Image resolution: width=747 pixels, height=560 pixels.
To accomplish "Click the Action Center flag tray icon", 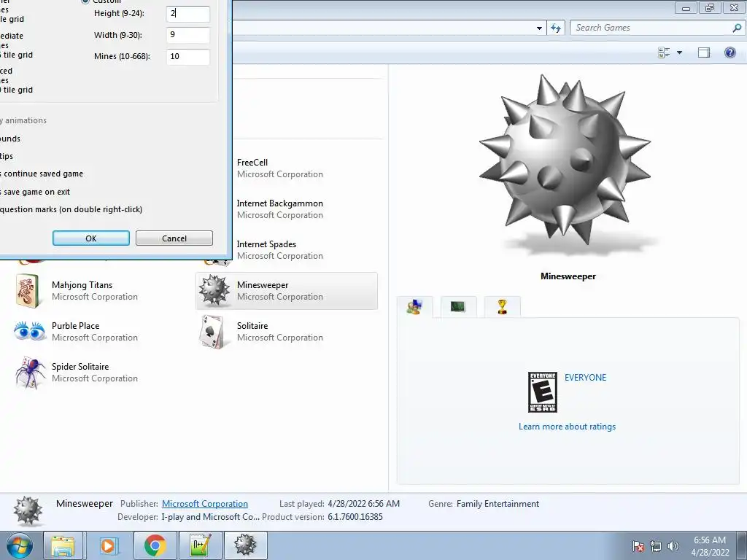I will click(638, 547).
